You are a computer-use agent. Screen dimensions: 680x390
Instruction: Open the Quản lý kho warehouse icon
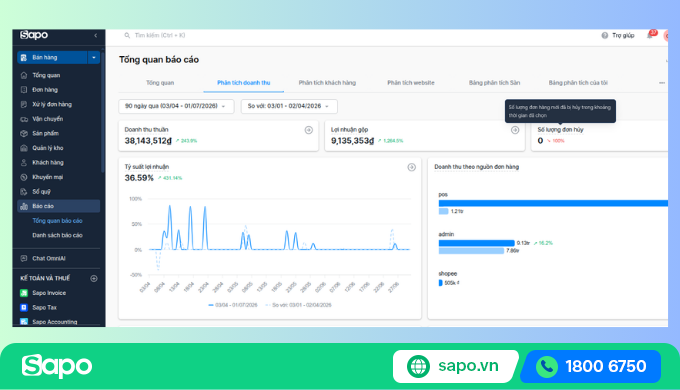point(24,148)
